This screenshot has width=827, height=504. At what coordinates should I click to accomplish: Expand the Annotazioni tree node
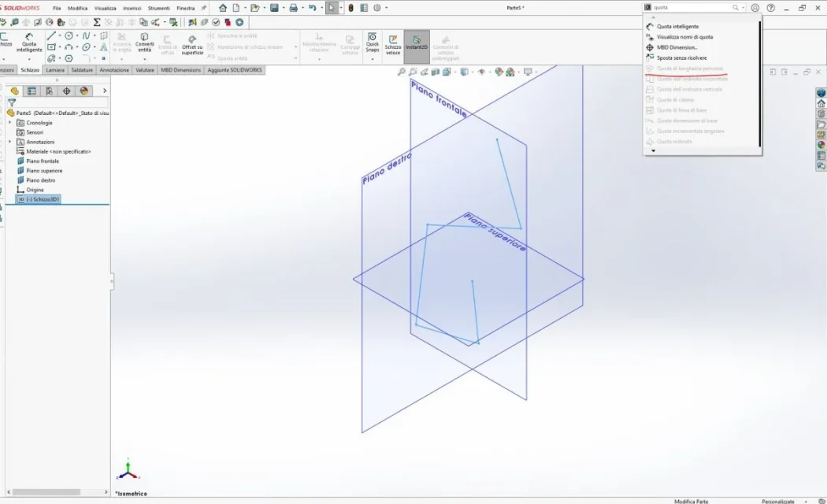point(10,142)
